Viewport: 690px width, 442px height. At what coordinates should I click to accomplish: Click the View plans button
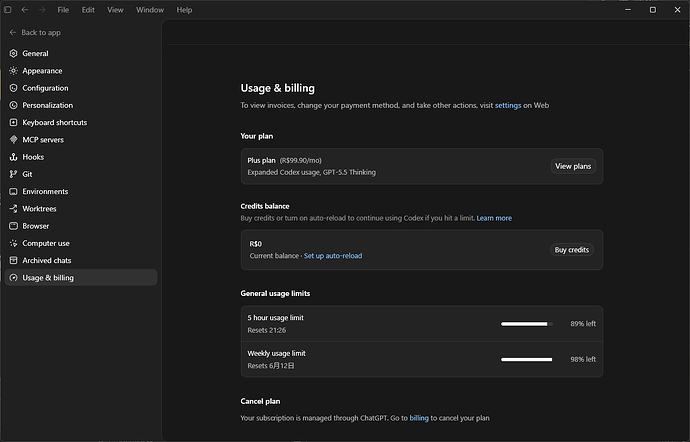click(573, 166)
